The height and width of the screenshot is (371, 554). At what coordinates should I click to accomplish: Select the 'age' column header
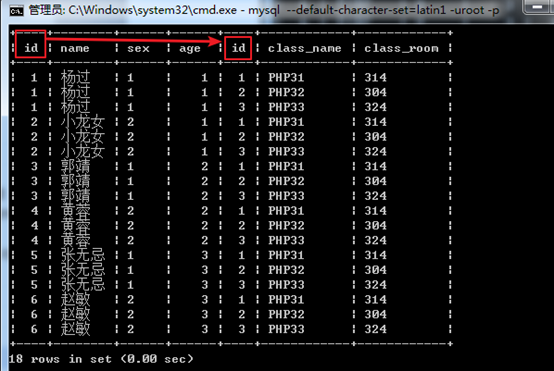point(190,48)
